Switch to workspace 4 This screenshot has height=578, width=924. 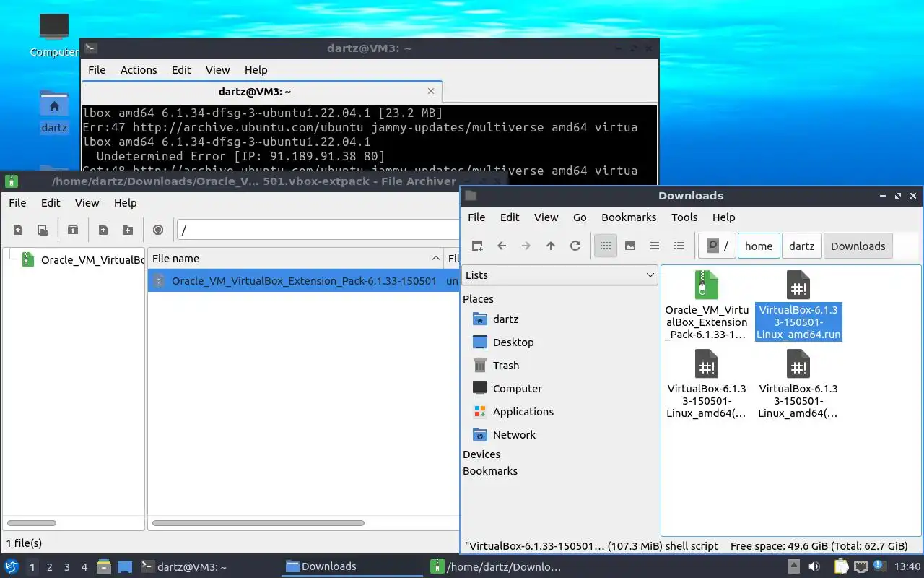click(84, 567)
